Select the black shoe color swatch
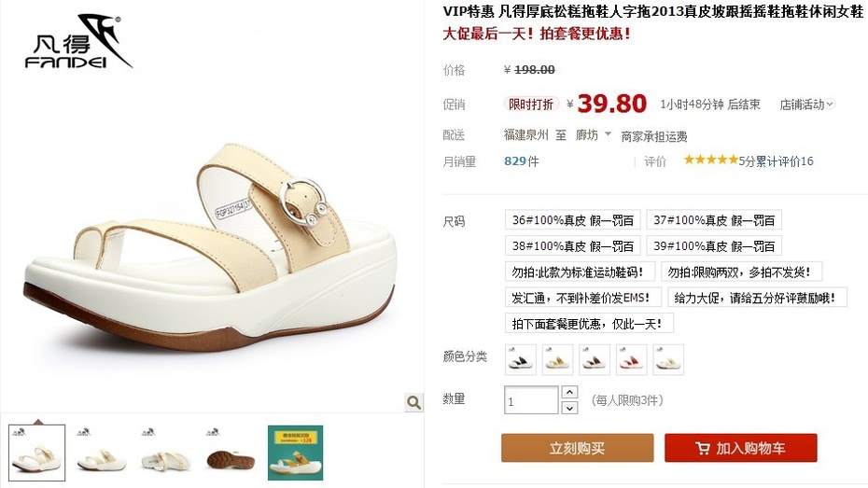Viewport: 868px width, 488px height. click(521, 359)
